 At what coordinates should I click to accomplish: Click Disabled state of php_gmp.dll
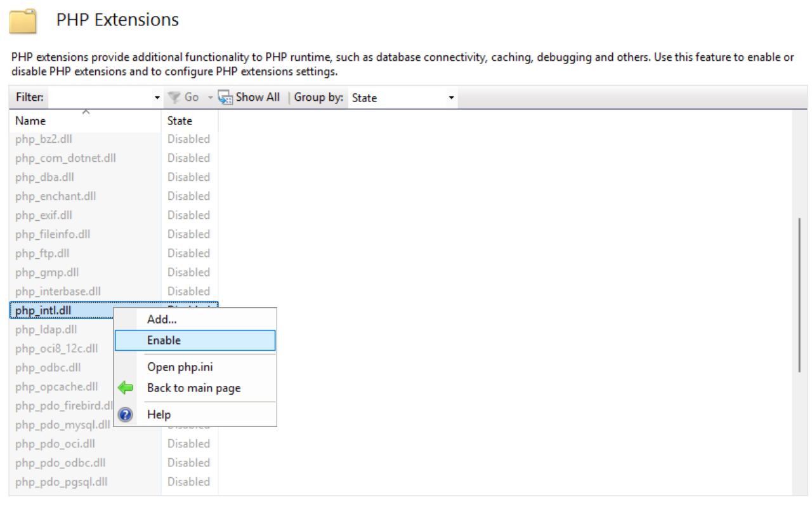(188, 272)
